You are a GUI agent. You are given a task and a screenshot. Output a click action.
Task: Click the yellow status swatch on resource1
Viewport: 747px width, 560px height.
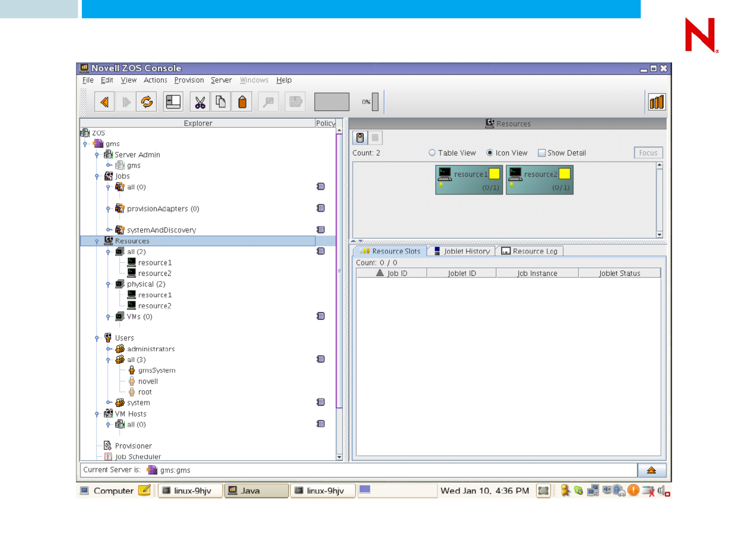(494, 174)
